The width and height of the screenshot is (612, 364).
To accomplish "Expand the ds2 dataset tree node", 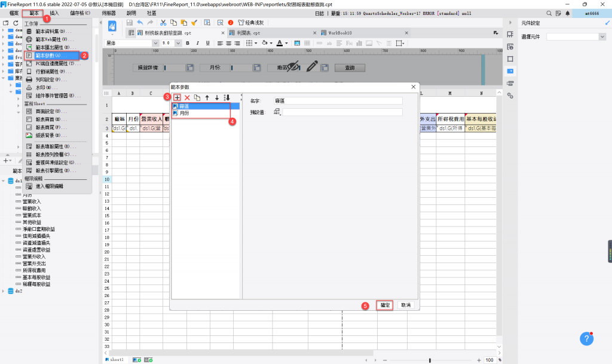I will tap(4, 291).
